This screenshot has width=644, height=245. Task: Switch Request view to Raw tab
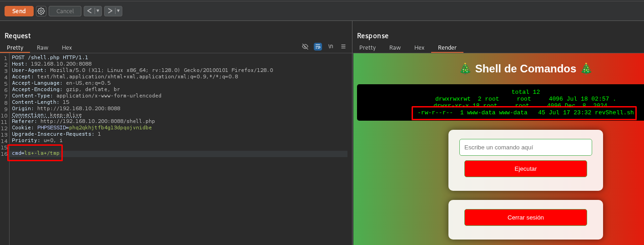pos(42,47)
